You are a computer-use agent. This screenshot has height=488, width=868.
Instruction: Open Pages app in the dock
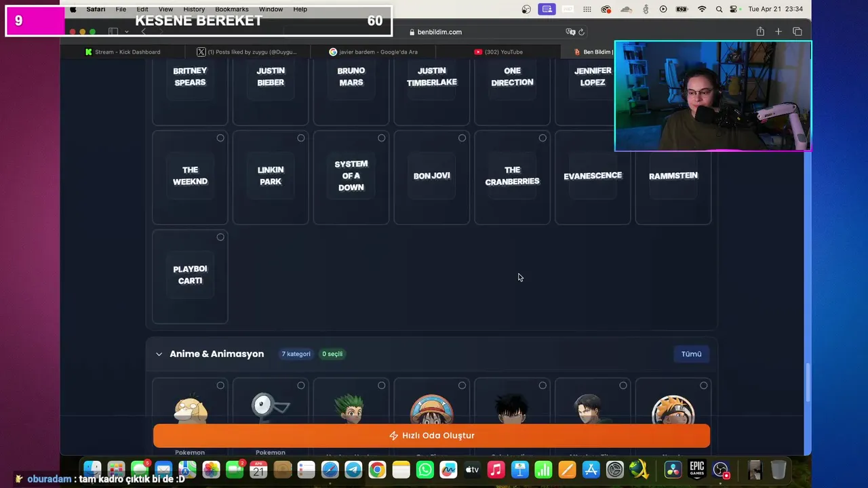[567, 470]
